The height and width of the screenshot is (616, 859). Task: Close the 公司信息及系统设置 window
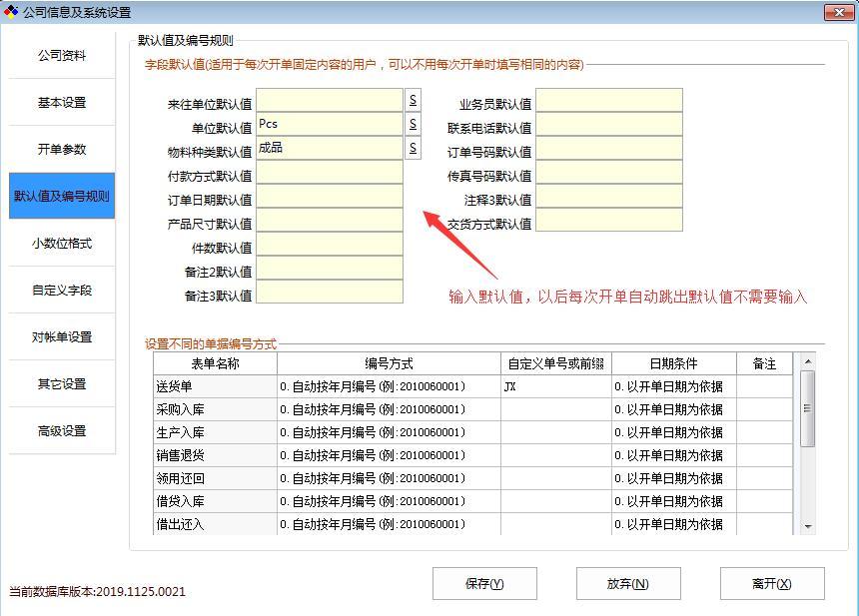pyautogui.click(x=839, y=12)
